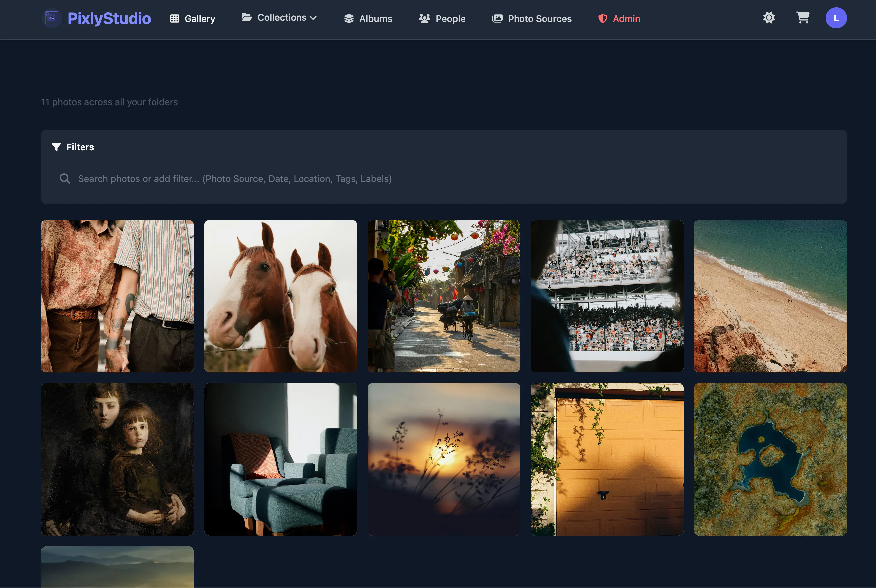Screen dimensions: 876x588
Task: Click the '11 photos across all your folders' text
Action: 109,102
